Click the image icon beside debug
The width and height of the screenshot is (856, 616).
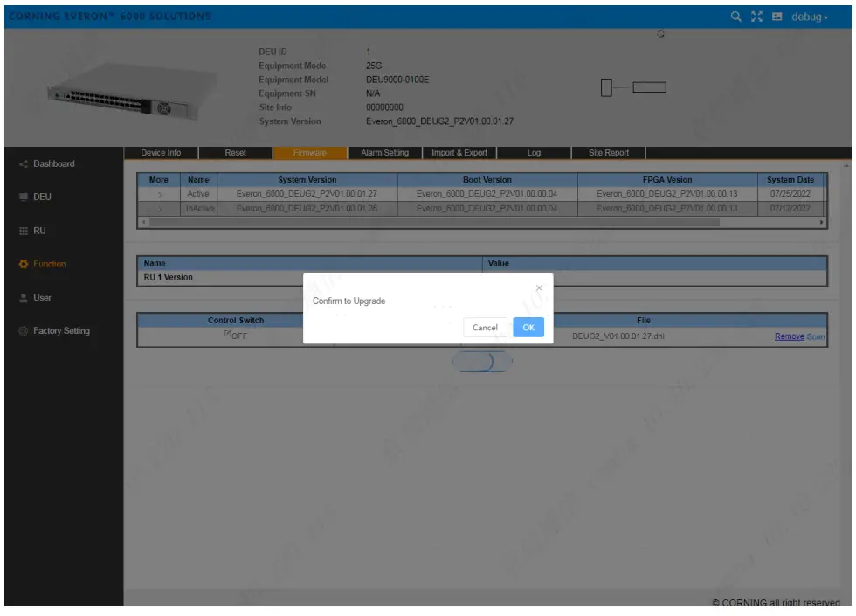pos(777,17)
